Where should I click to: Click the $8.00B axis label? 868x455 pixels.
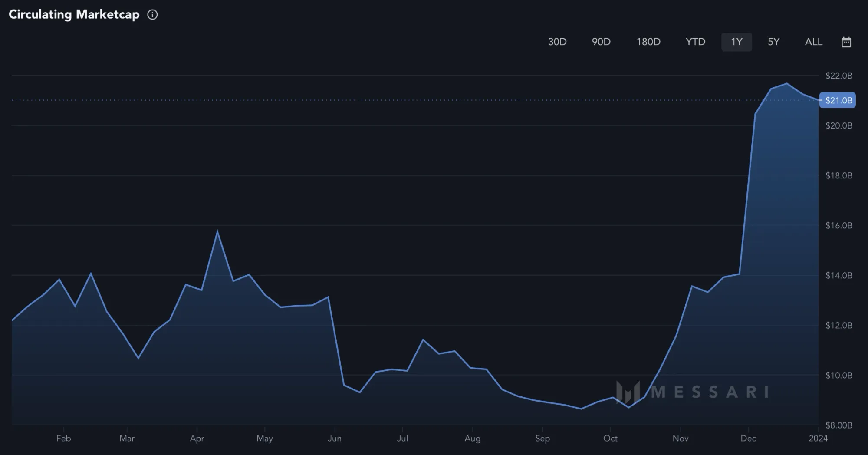point(839,425)
